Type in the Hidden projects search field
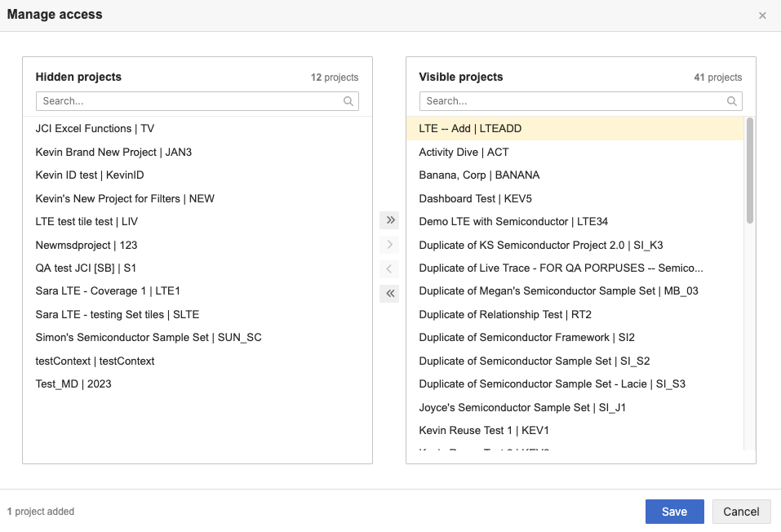This screenshot has height=532, width=781. (x=188, y=101)
